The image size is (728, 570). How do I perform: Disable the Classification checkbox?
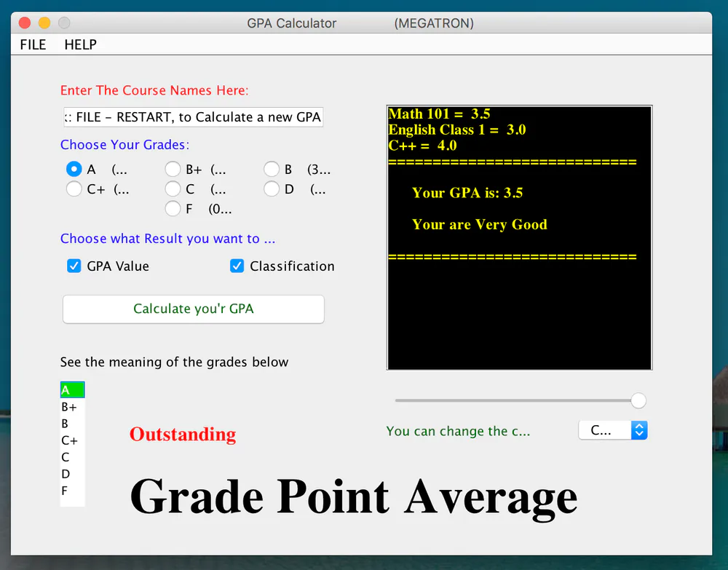coord(237,266)
